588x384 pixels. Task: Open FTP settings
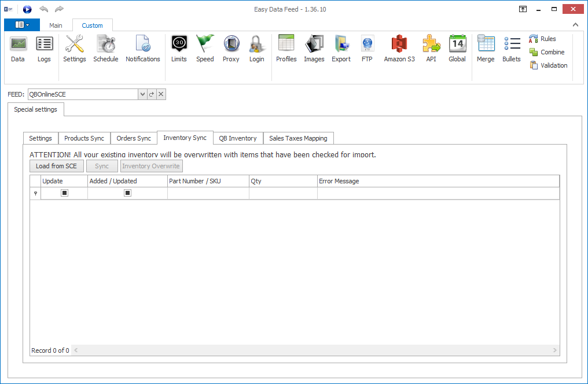coord(367,49)
